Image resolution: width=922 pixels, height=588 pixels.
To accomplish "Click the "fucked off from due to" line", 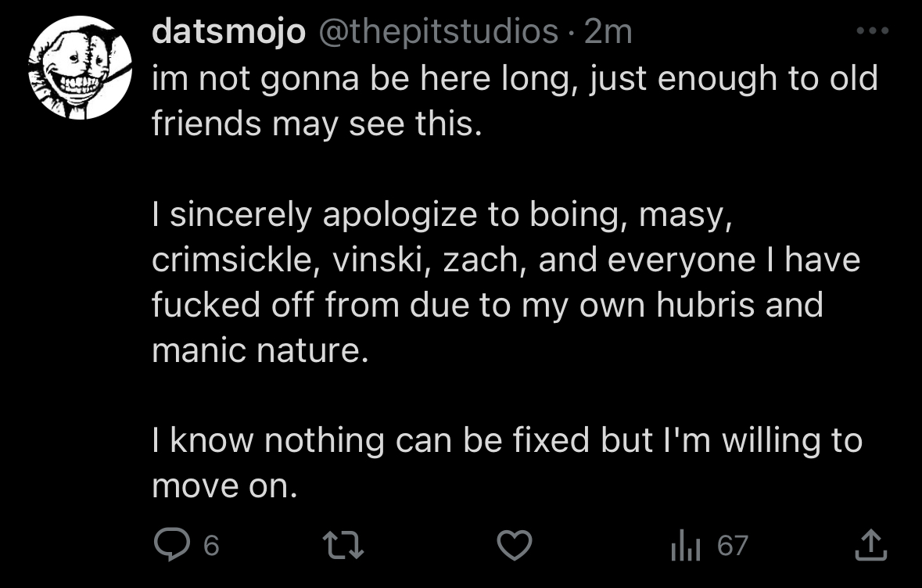I will [487, 305].
